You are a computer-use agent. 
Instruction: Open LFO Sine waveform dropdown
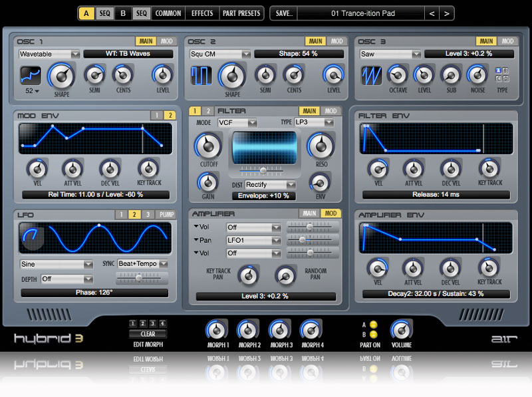(57, 264)
